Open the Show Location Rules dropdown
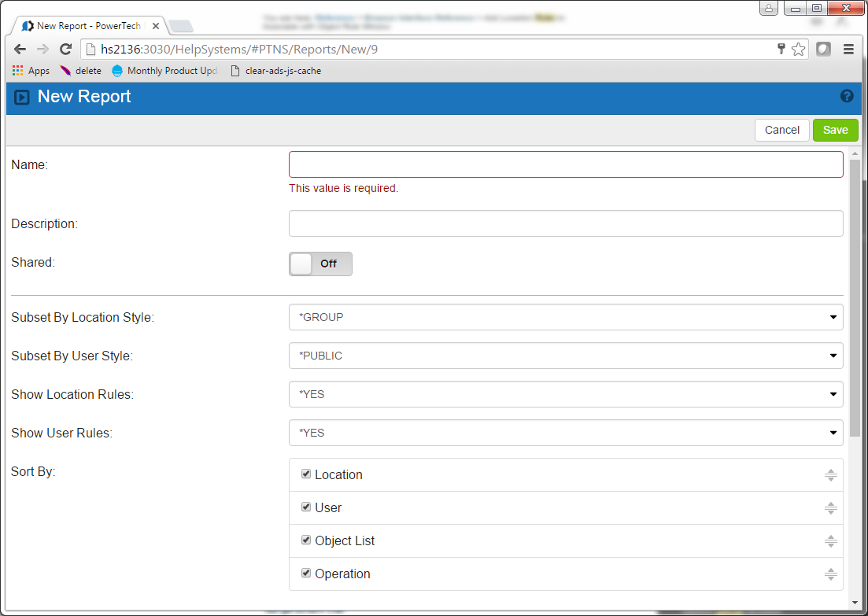868x616 pixels. coord(565,394)
